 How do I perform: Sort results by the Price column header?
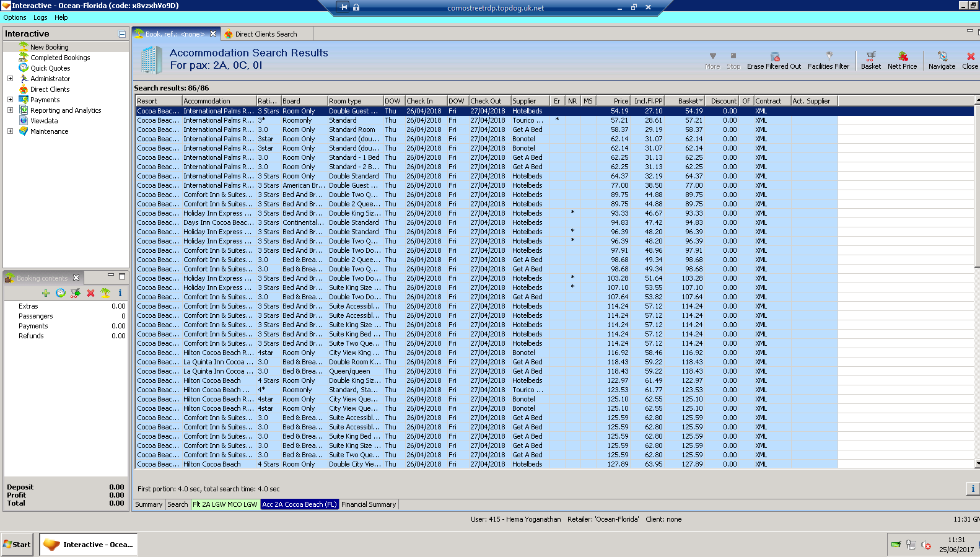(x=613, y=101)
